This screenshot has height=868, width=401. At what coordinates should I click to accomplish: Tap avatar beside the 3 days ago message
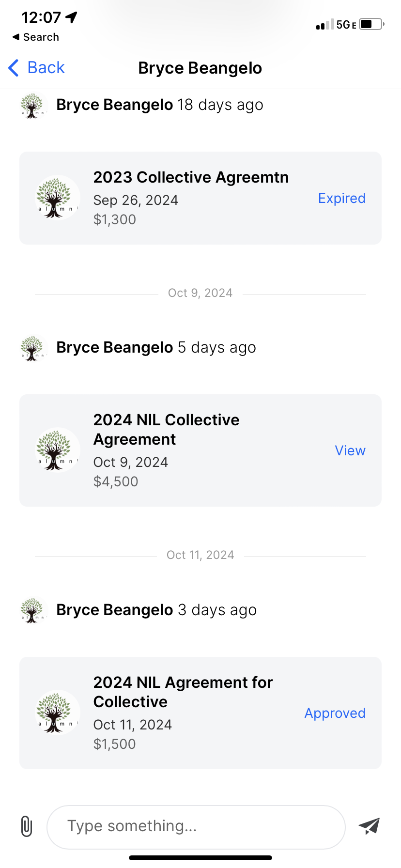[x=32, y=610]
